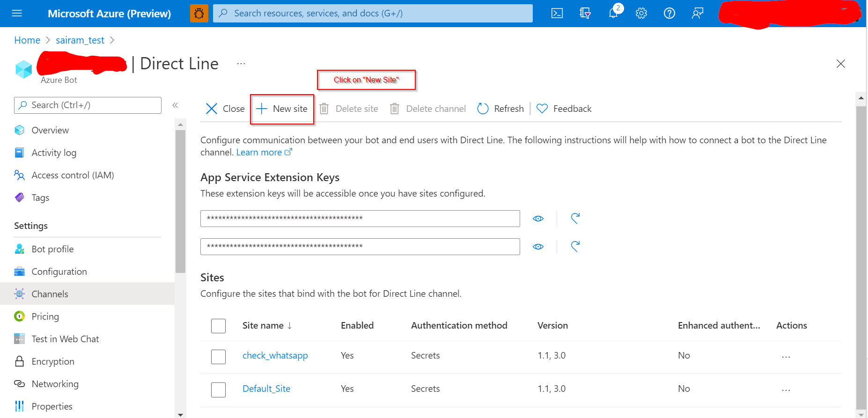Open the portal hamburger menu
This screenshot has width=868, height=418.
click(x=17, y=13)
